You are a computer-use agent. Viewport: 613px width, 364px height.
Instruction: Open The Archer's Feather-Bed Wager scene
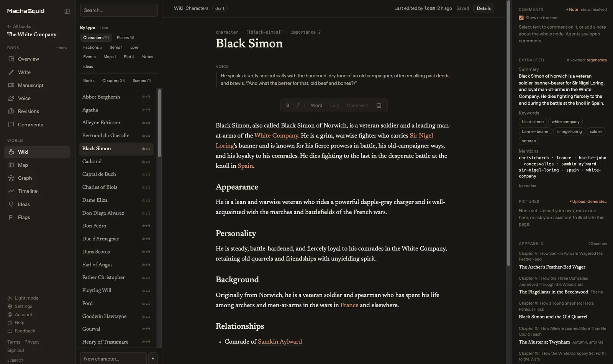pos(552,267)
